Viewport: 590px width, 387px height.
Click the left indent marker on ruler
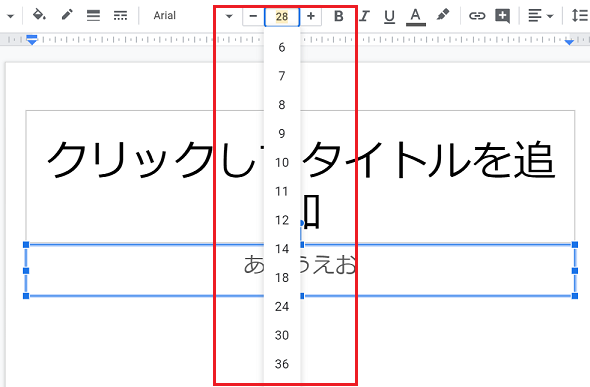(x=32, y=40)
